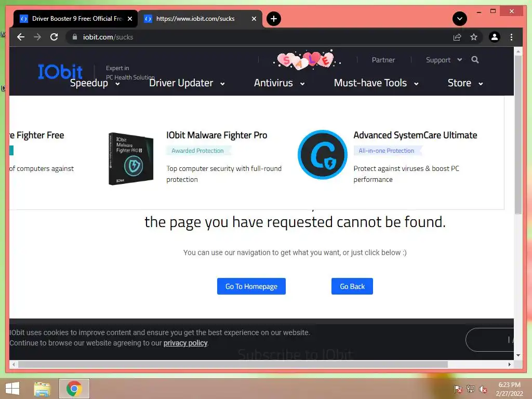
Task: Click Go To Homepage button
Action: [251, 286]
